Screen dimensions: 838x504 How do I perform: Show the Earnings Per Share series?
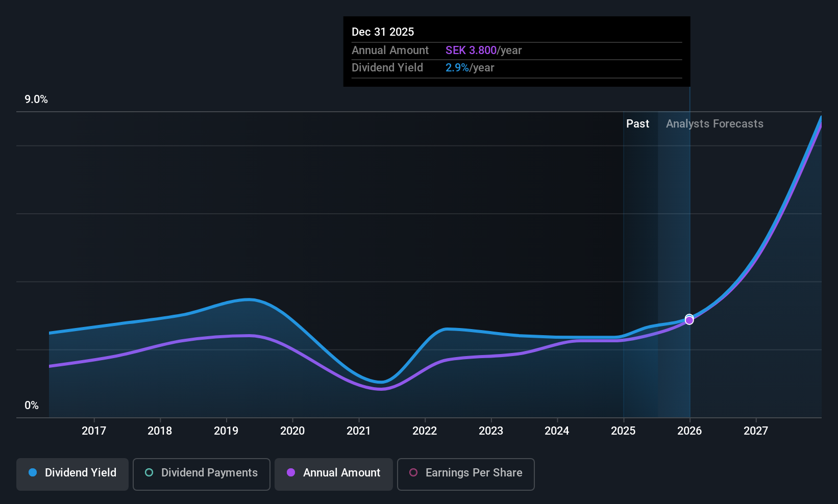[465, 474]
